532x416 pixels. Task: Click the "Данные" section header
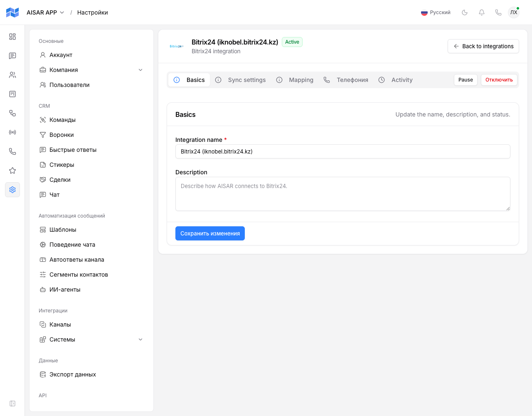point(48,361)
